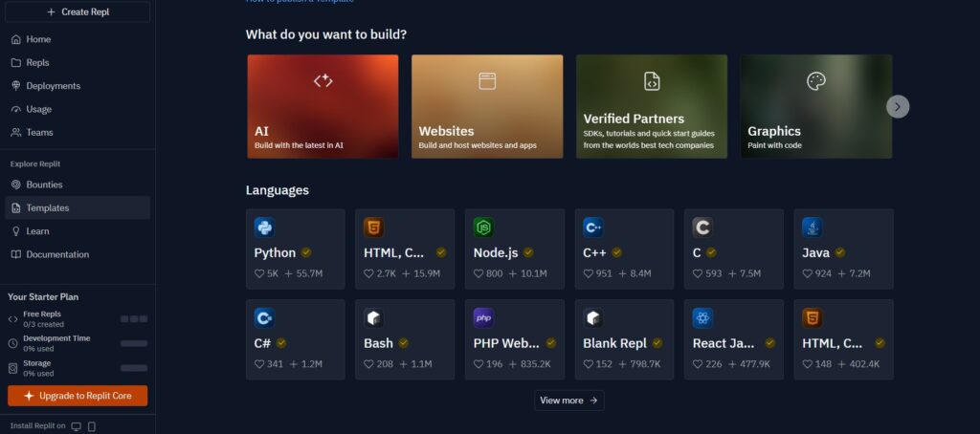Click the Storage usage bar
980x434 pixels.
(134, 368)
